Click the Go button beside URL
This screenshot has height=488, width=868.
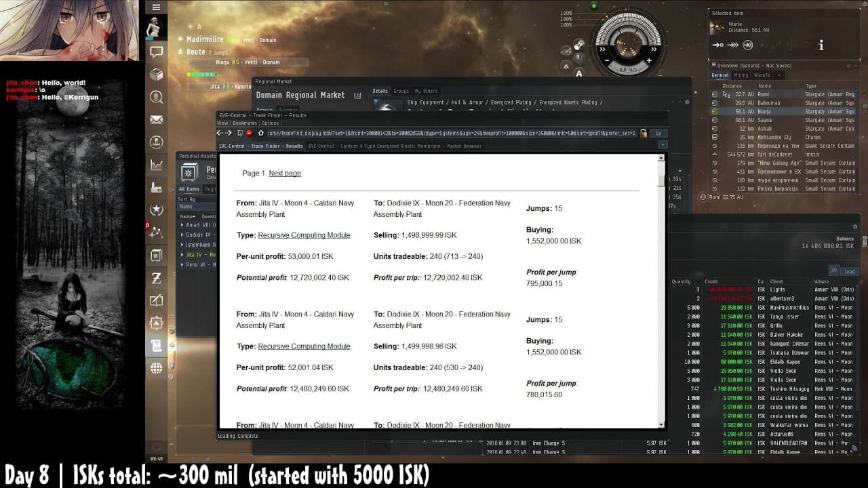tap(658, 134)
